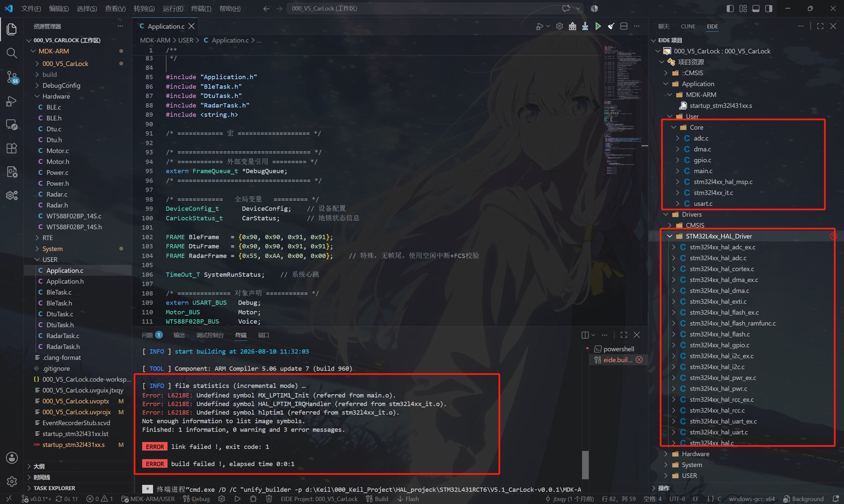The image size is (844, 504).
Task: Click Flash in the status bar
Action: (408, 499)
